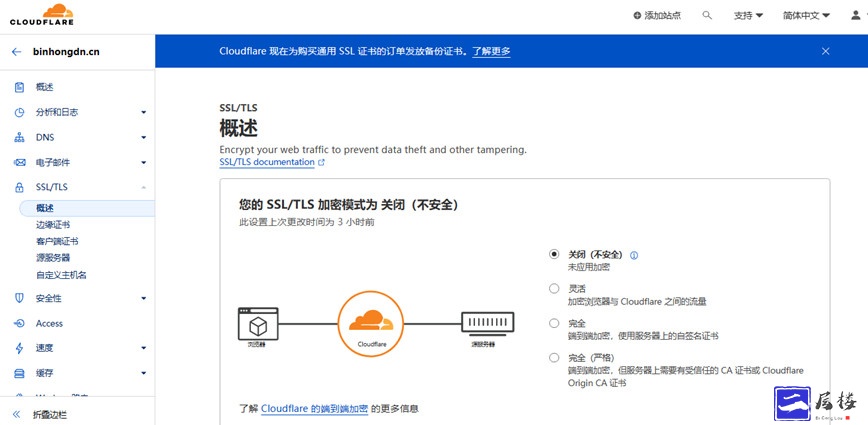The image size is (868, 425).
Task: Click the Cloudflare logo
Action: [42, 15]
